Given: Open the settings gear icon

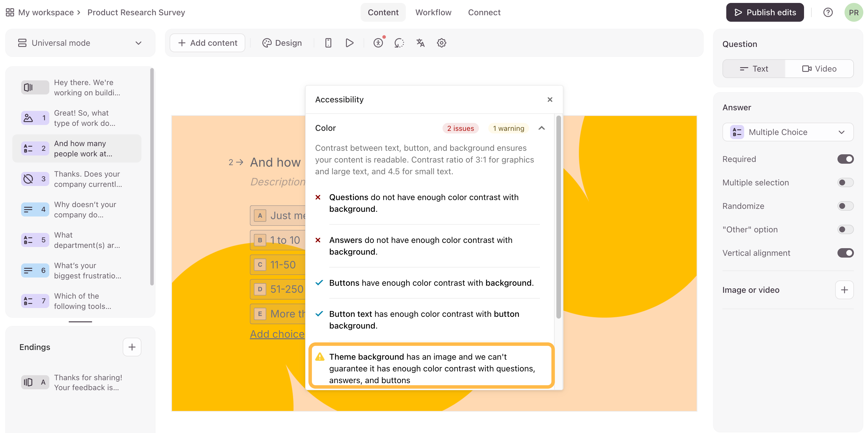Looking at the screenshot, I should 441,43.
